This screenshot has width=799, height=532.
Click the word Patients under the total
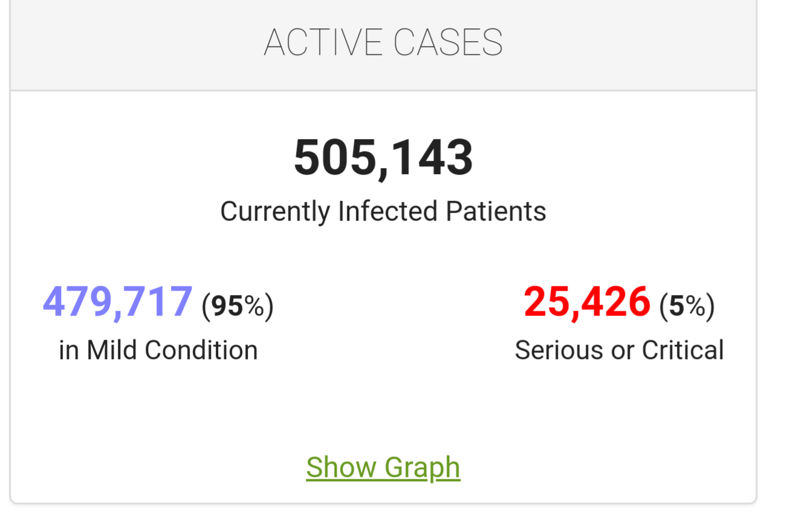pos(496,212)
